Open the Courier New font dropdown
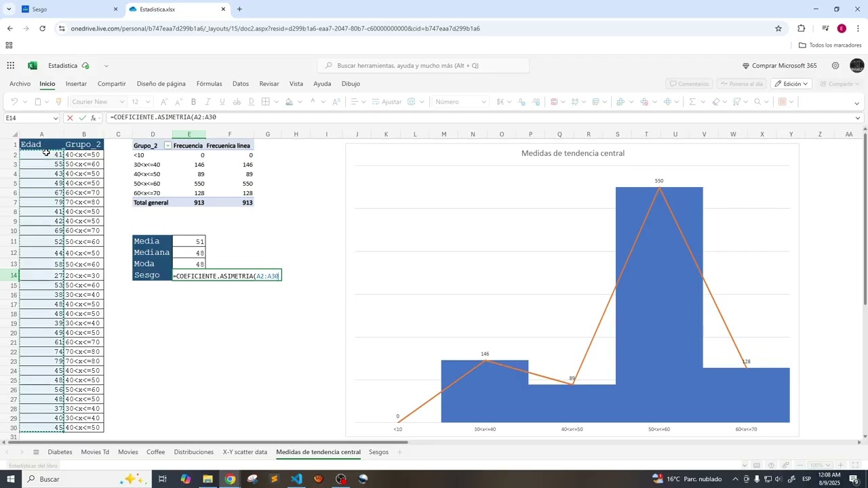This screenshot has width=868, height=488. click(x=98, y=102)
